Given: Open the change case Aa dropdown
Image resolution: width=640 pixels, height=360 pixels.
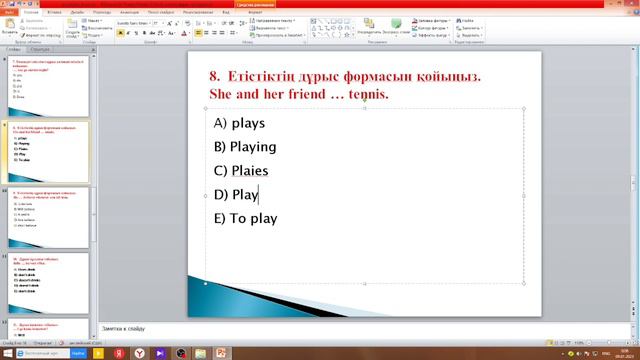Looking at the screenshot, I should pos(171,33).
